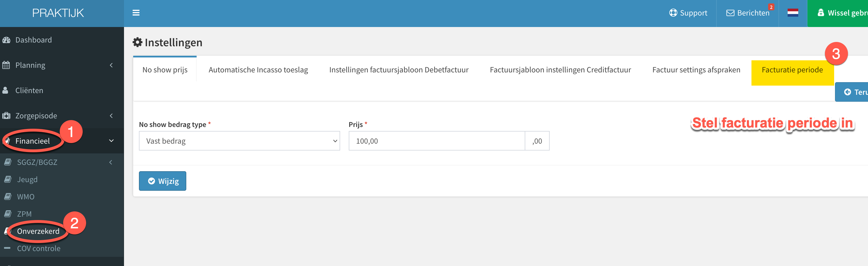Click the Dashboard gauge icon

point(6,40)
